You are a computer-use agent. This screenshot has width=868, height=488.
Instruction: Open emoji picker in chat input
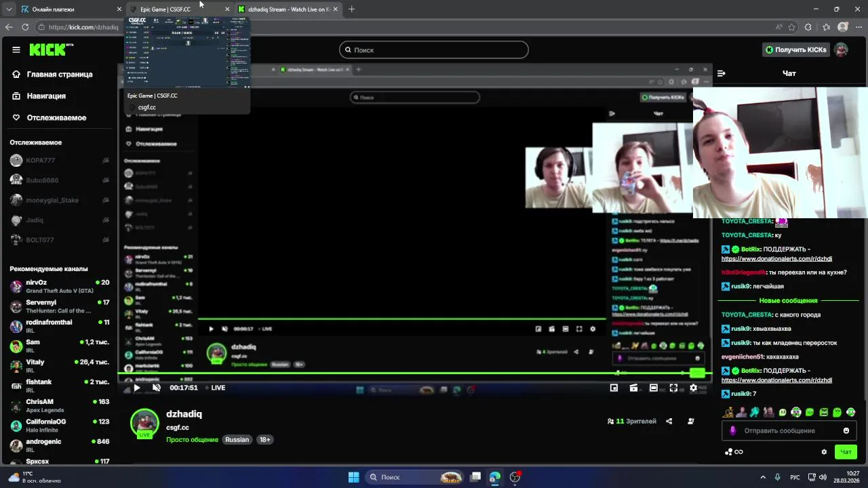click(x=846, y=430)
